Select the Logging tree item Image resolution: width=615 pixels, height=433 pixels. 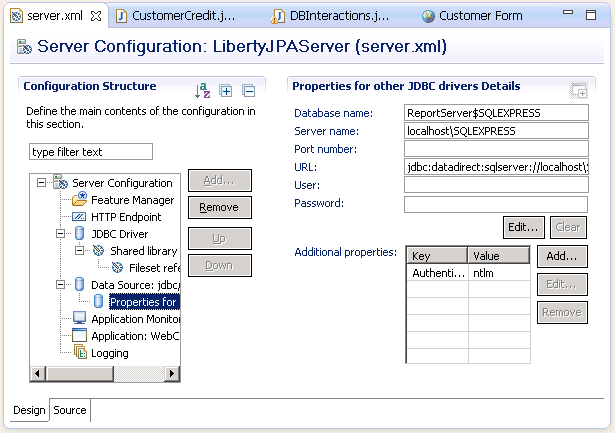click(x=109, y=353)
